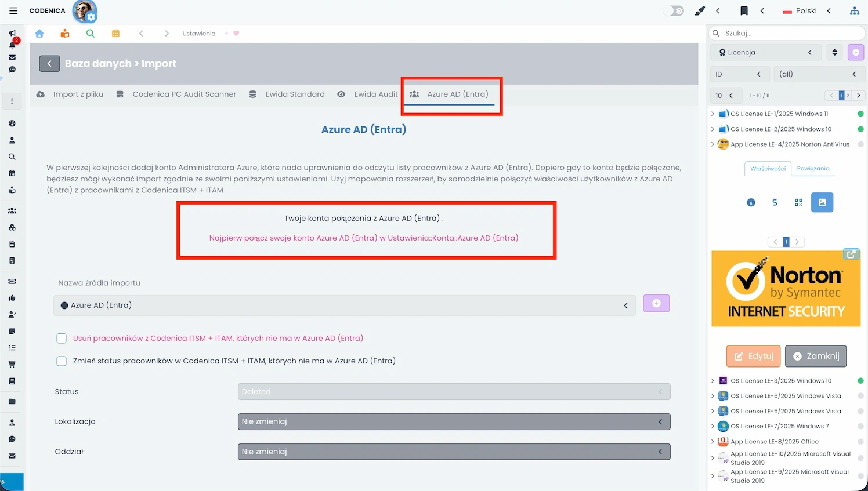Enable 'Usuń pracowników z Codenica ITSM + ITAM' checkbox

(62, 338)
